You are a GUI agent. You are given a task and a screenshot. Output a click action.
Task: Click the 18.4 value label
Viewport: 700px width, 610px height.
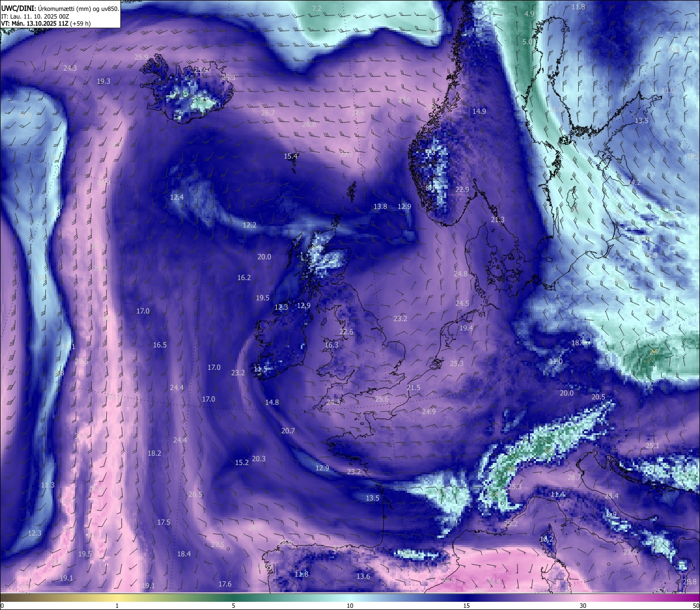pyautogui.click(x=184, y=554)
